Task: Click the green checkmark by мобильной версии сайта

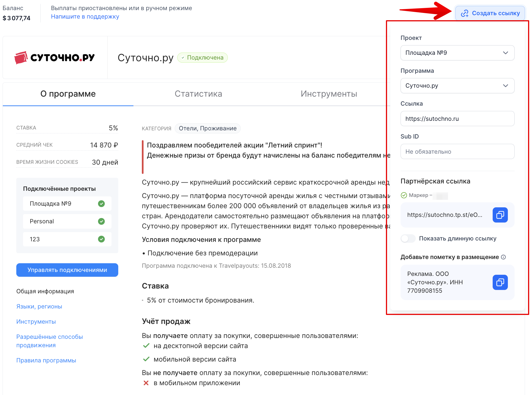Action: [x=146, y=359]
